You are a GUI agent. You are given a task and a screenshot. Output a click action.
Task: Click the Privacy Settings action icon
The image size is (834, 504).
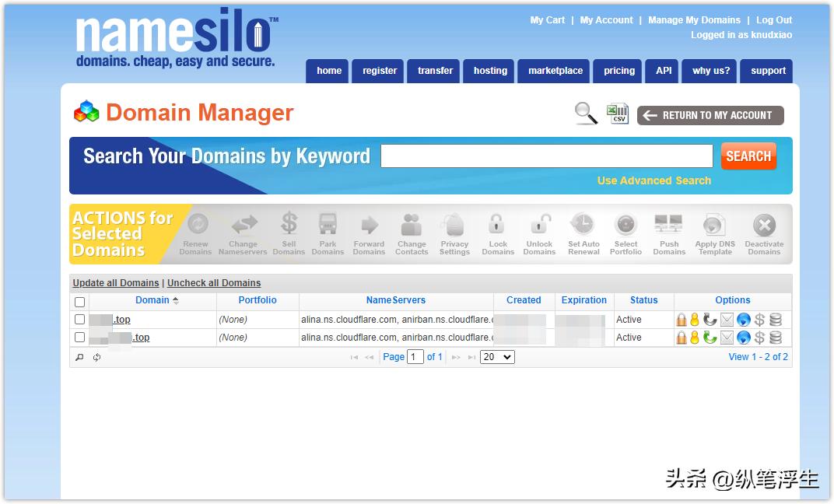coord(454,224)
